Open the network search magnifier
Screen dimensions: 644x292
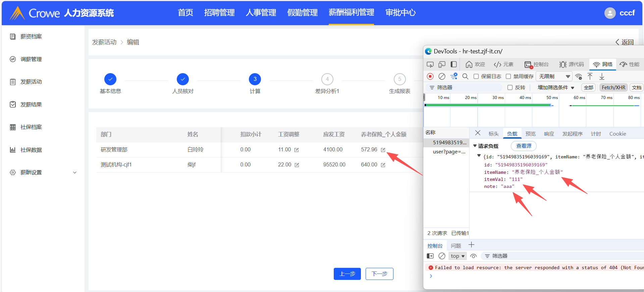pos(465,77)
